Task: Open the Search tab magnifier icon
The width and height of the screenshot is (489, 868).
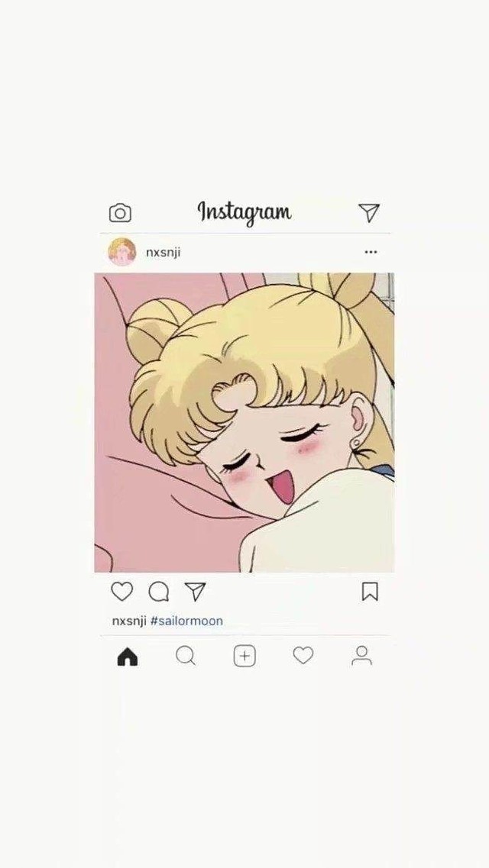Action: pos(186,656)
